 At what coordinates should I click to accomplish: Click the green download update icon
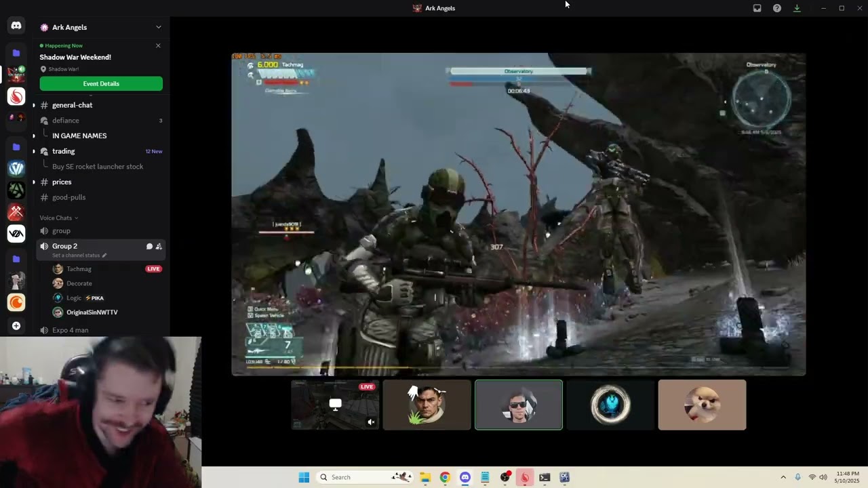click(x=797, y=8)
